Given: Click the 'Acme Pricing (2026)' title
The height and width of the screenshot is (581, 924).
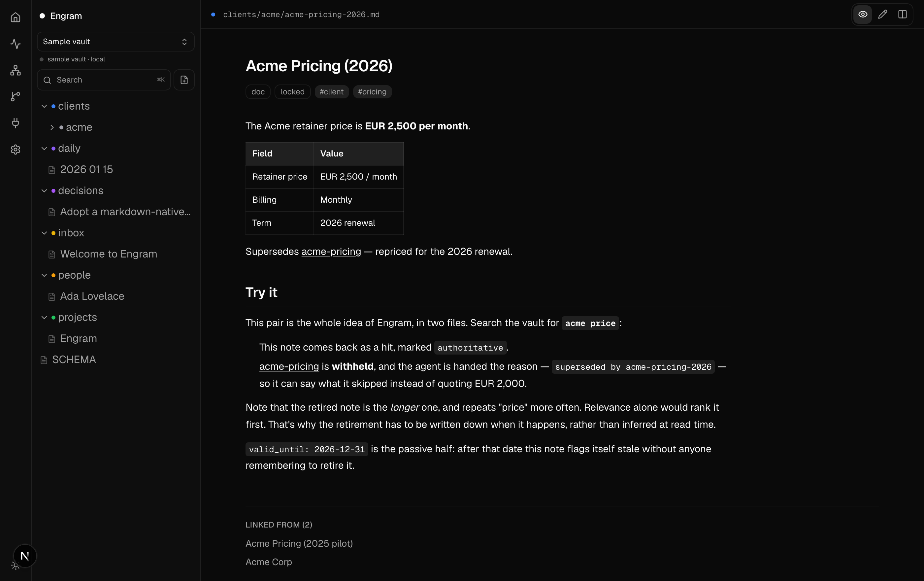Looking at the screenshot, I should point(319,66).
